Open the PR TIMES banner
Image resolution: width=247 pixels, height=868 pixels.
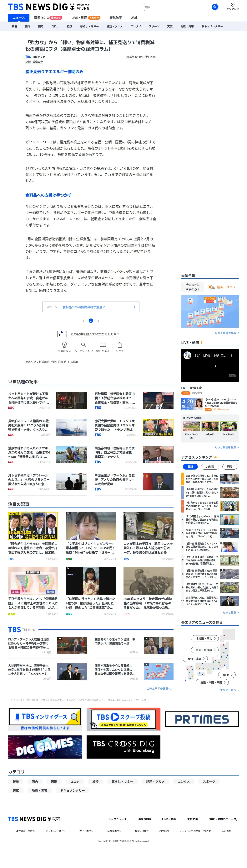(202, 719)
